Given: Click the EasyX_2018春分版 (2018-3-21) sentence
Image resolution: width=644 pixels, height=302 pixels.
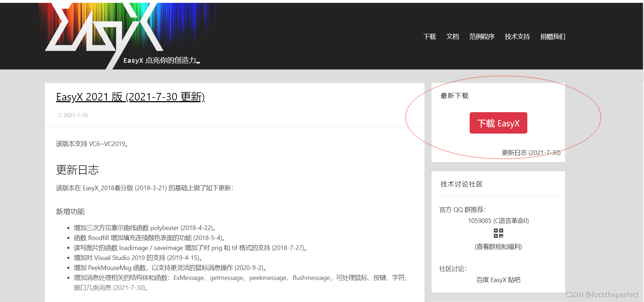Looking at the screenshot, I should (x=145, y=188).
